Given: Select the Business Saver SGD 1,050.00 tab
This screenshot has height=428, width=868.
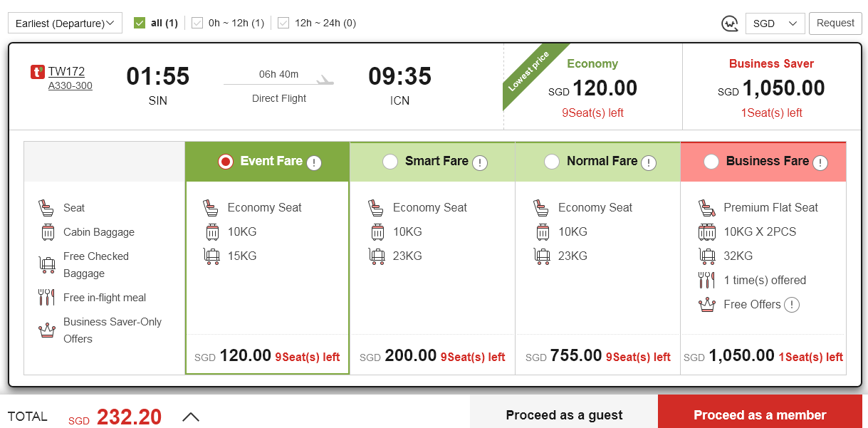Looking at the screenshot, I should pos(771,87).
